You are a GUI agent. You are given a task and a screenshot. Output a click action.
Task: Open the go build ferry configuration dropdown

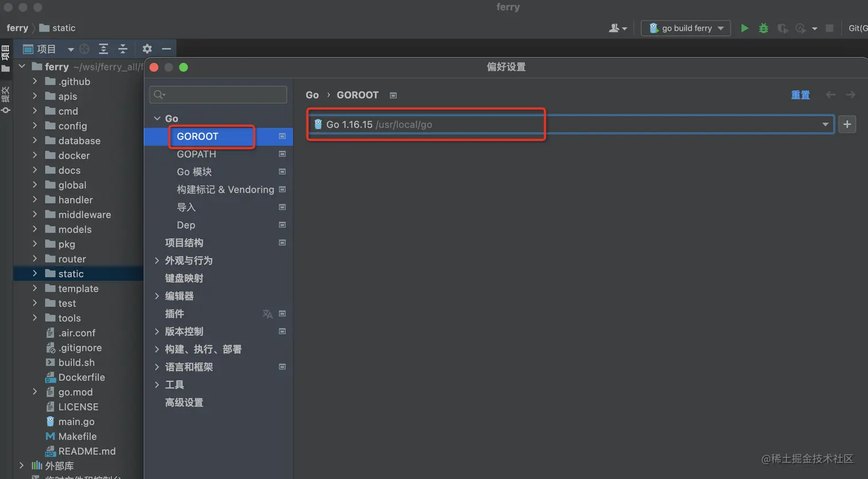click(x=686, y=28)
